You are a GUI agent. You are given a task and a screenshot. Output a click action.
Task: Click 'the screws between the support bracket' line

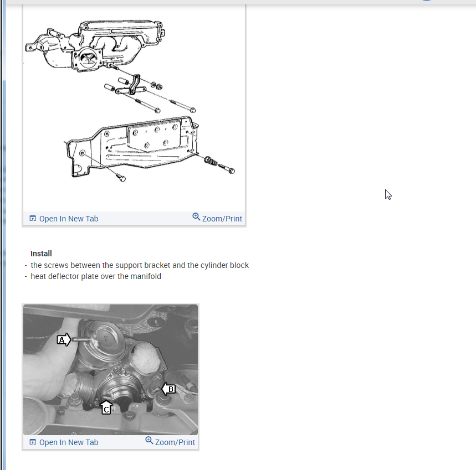(x=140, y=265)
